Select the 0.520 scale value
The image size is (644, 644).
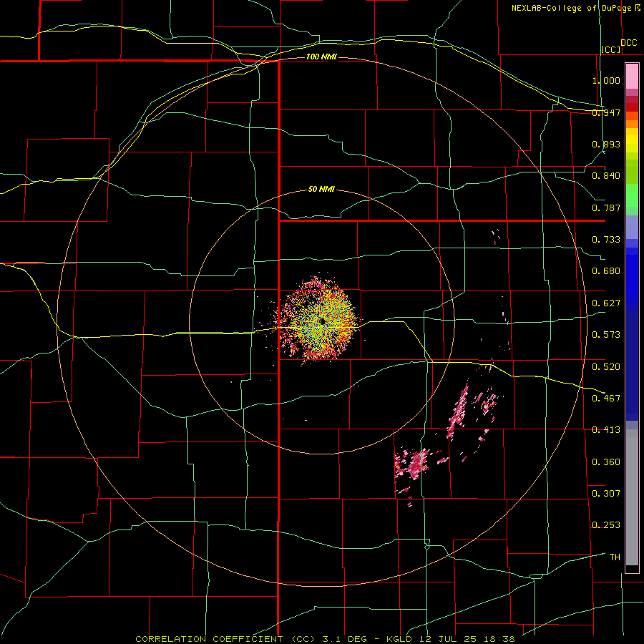606,367
